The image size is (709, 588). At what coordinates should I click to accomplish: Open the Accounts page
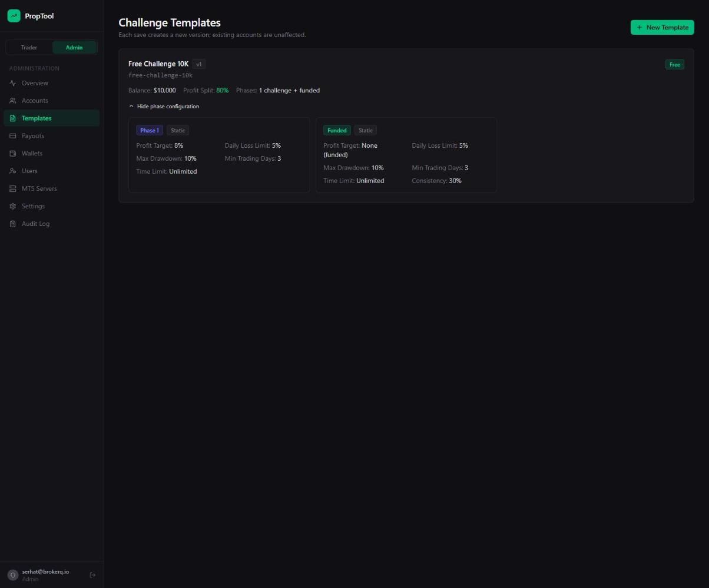[x=52, y=101]
